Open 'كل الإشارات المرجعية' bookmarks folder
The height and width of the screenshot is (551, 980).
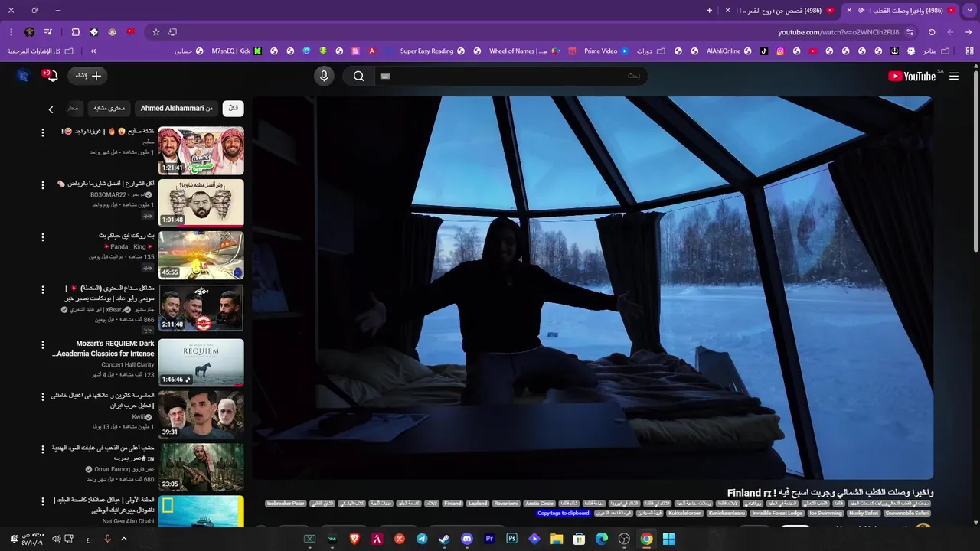(x=40, y=51)
